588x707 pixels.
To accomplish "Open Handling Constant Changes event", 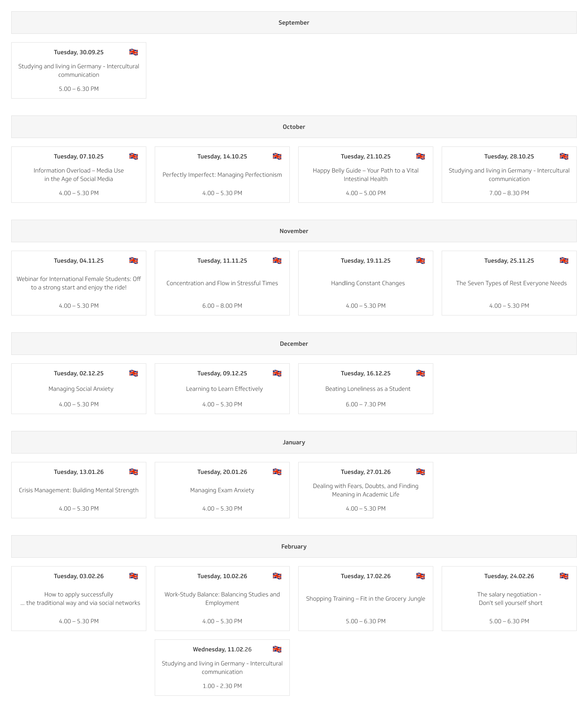I will [x=365, y=283].
